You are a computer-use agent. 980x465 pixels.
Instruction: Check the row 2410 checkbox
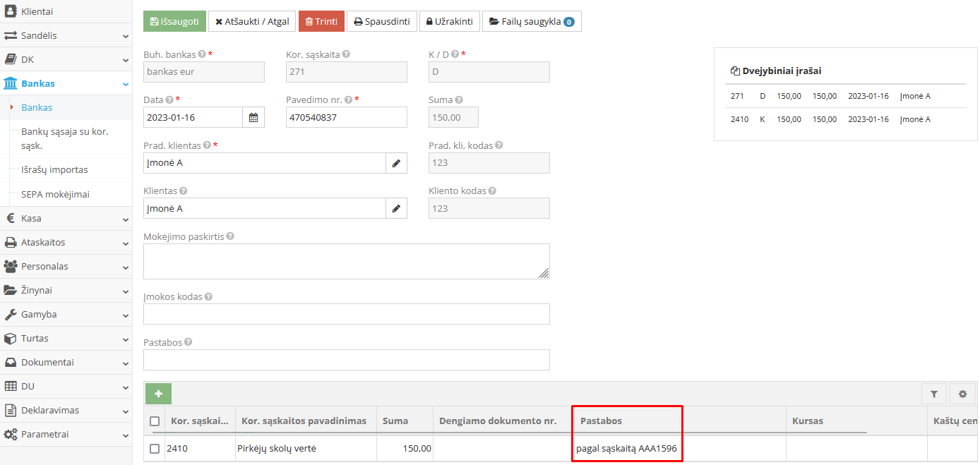[x=155, y=448]
